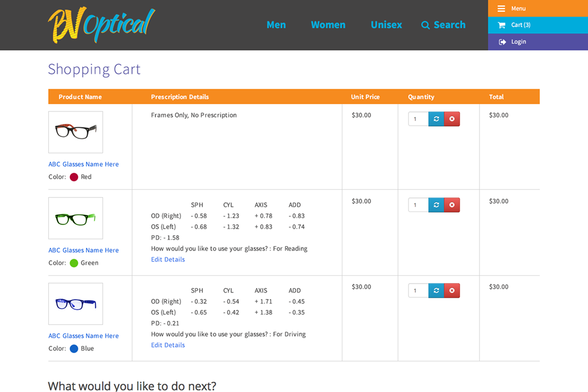The height and width of the screenshot is (392, 588).
Task: Open Cart (3) in header
Action: (x=538, y=25)
